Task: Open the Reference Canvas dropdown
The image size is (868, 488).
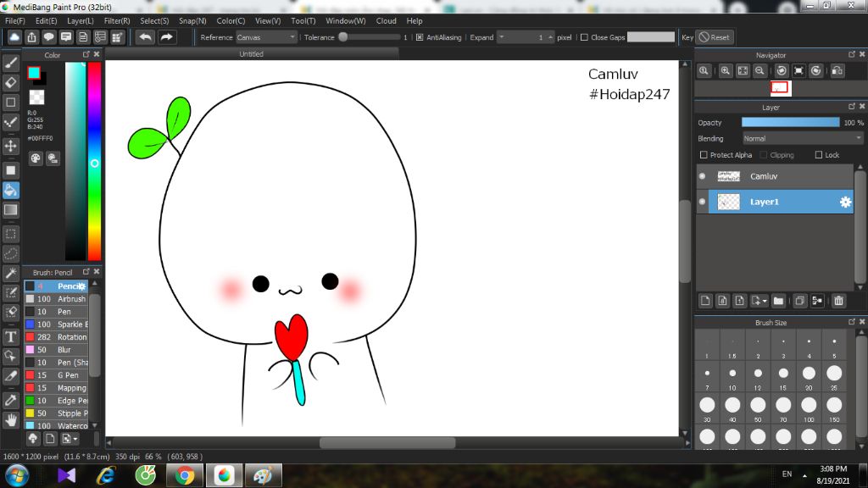Action: pyautogui.click(x=266, y=37)
